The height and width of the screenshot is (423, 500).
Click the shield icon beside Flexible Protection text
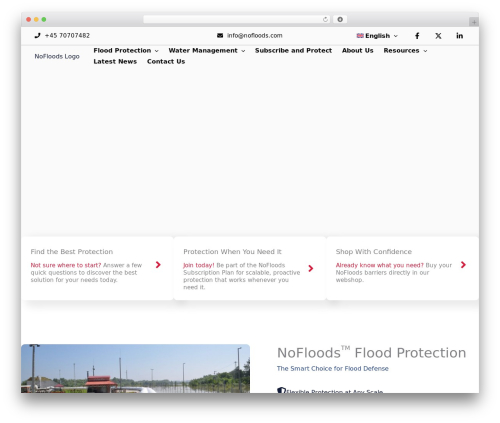click(x=281, y=390)
